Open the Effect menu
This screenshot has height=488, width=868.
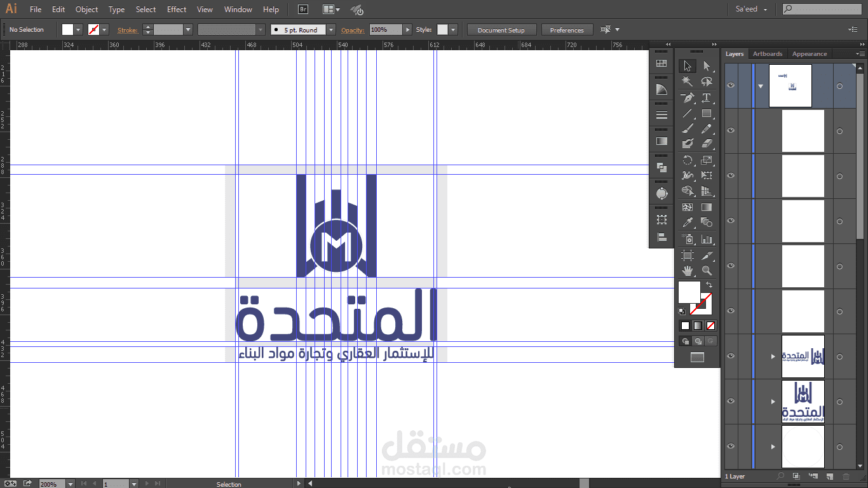(177, 9)
